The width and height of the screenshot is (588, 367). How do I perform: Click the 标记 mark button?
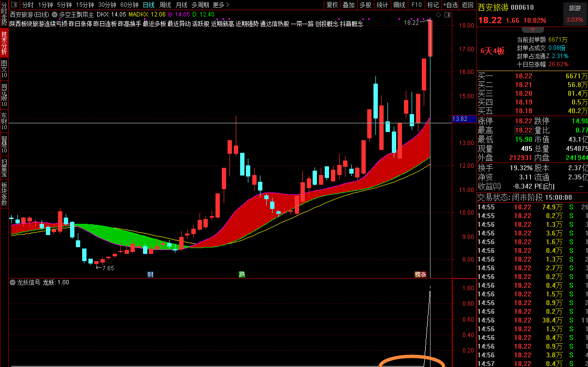point(433,5)
